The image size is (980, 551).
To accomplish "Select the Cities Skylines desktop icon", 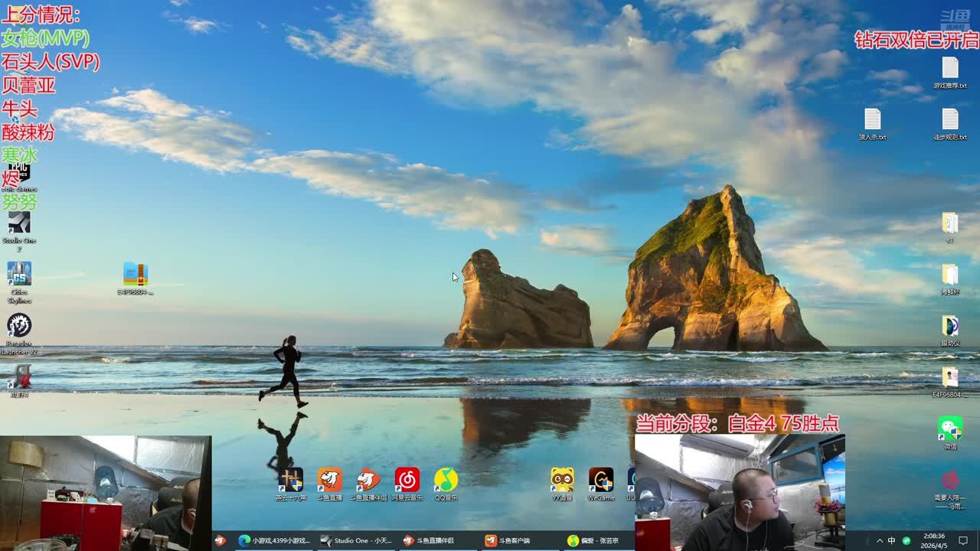I will click(19, 275).
